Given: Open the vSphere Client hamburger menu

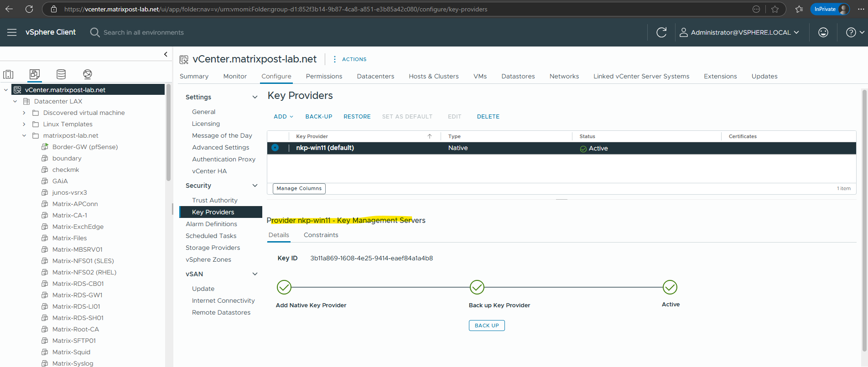Looking at the screenshot, I should 12,32.
